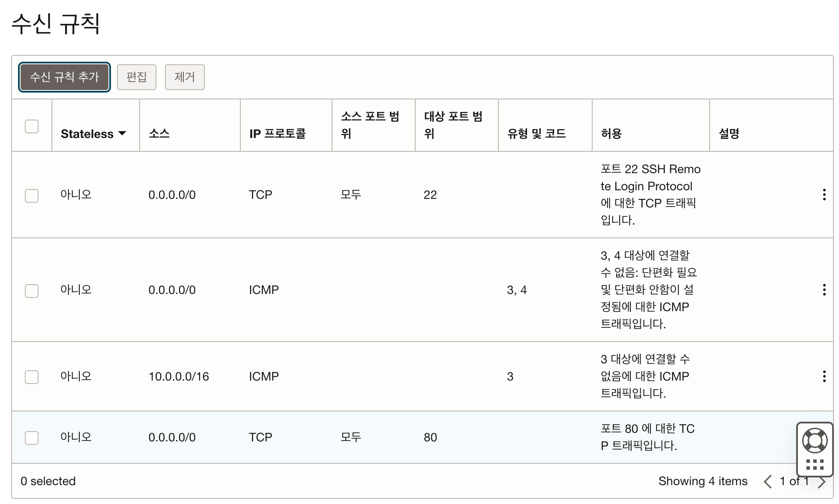Sort by Stateless column dropdown arrow
This screenshot has width=839, height=504.
point(122,134)
